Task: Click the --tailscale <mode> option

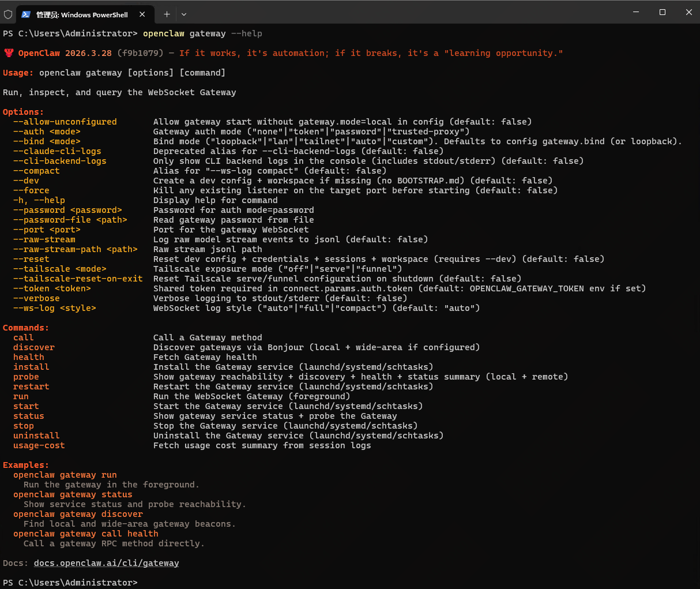Action: pos(60,269)
